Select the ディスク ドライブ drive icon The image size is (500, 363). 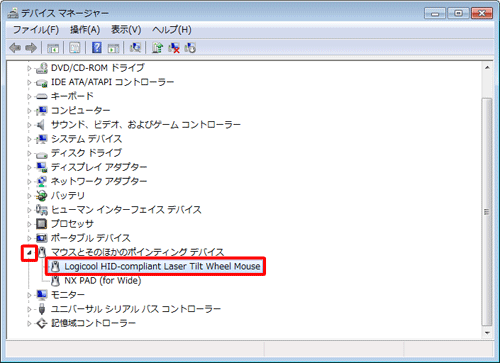(42, 154)
